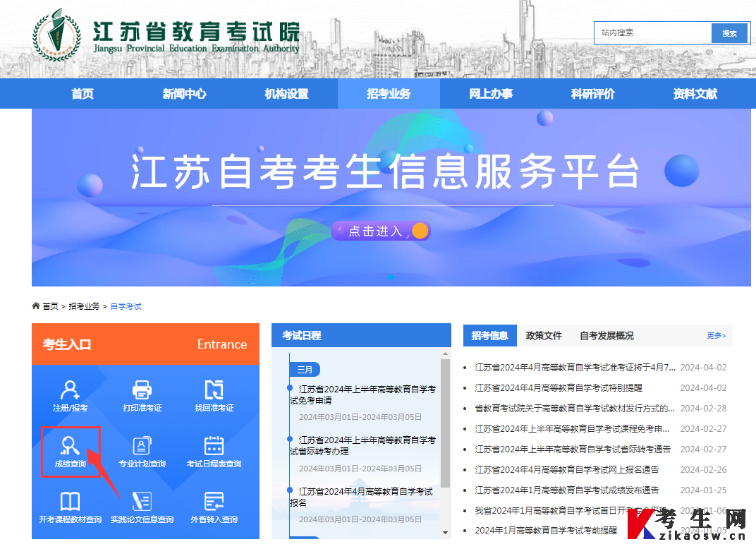756x549 pixels.
Task: Open the 考试日程表查询 exam schedule icon
Action: click(215, 451)
